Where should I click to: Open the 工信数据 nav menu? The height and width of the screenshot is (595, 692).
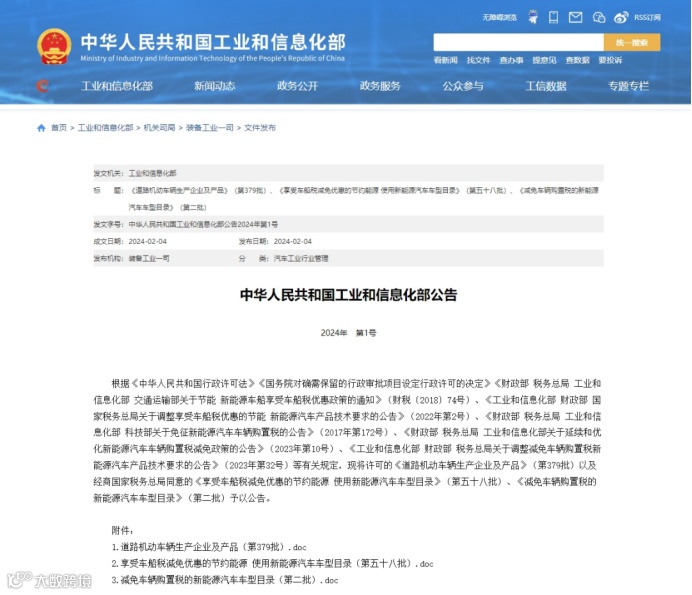pyautogui.click(x=545, y=86)
